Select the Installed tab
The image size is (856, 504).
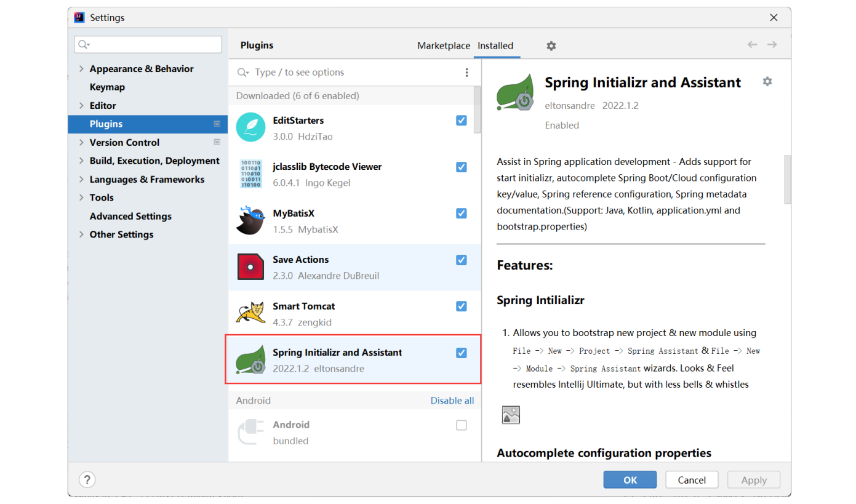tap(495, 46)
